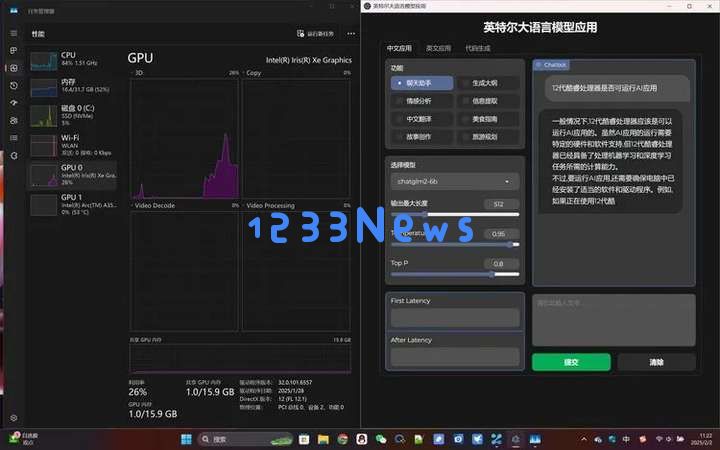Expand the 3D engine graph dropdown
Screen dimensions: 720x450
[137, 73]
